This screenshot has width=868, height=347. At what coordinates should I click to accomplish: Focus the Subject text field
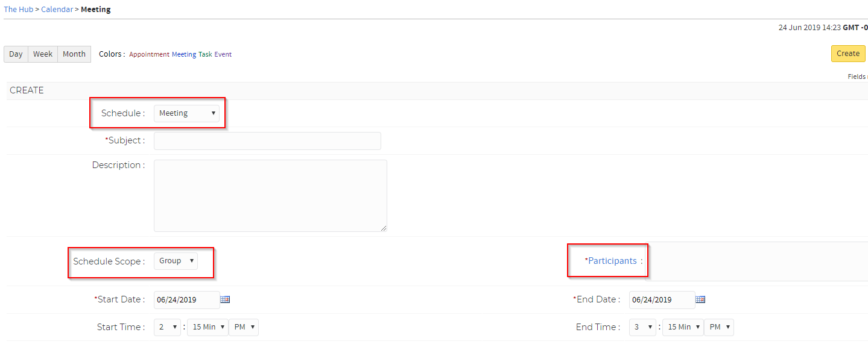(267, 141)
